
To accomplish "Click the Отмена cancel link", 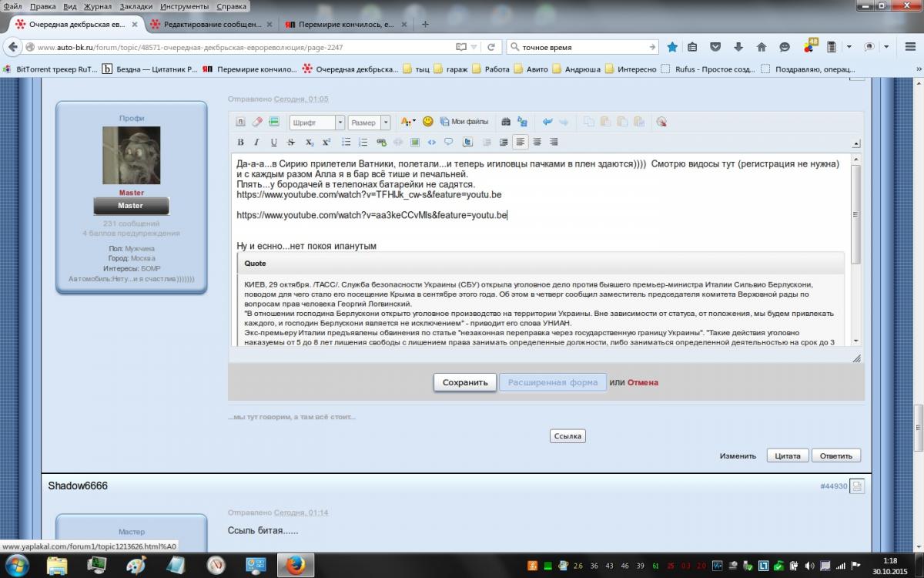I will point(643,382).
